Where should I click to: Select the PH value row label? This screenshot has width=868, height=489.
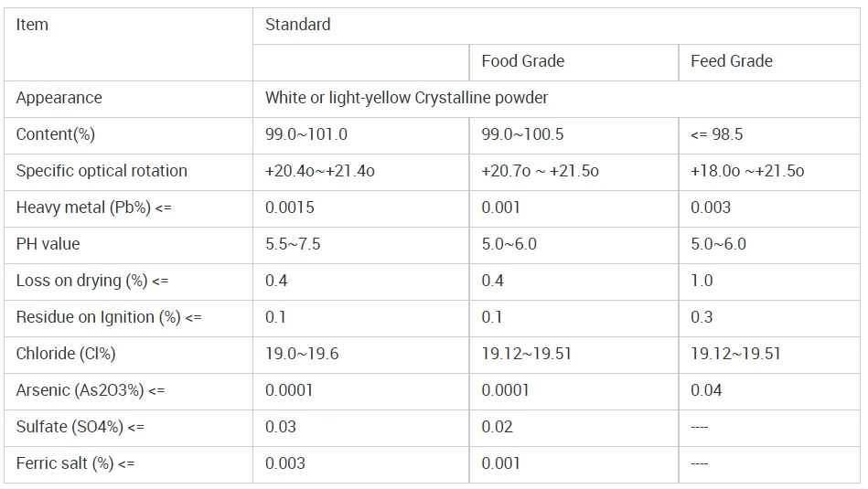pyautogui.click(x=128, y=245)
